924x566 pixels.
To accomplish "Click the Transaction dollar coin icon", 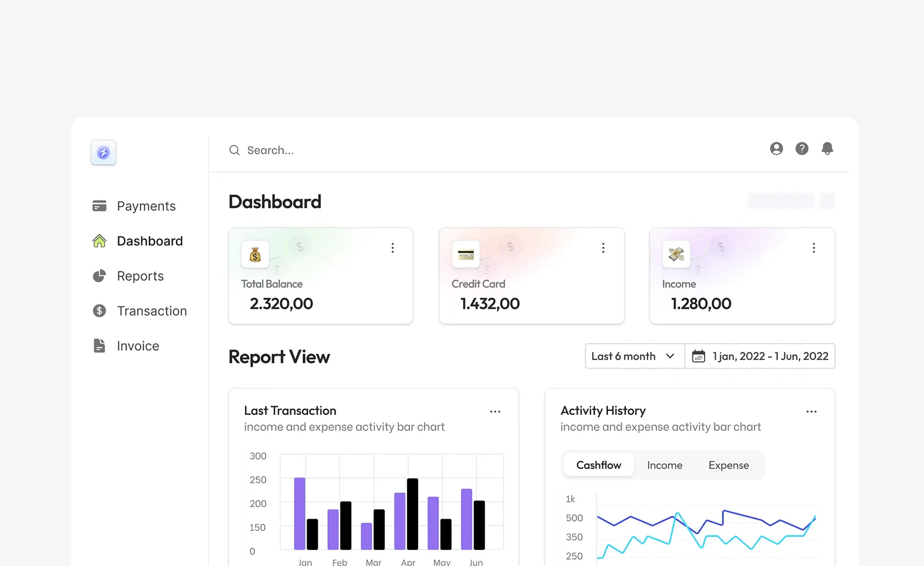I will (99, 311).
